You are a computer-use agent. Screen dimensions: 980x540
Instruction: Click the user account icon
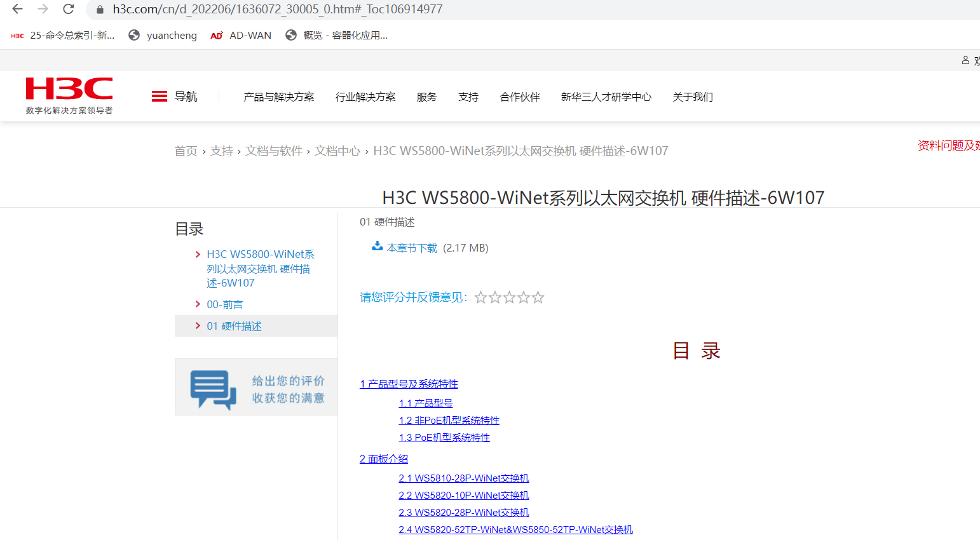tap(965, 60)
